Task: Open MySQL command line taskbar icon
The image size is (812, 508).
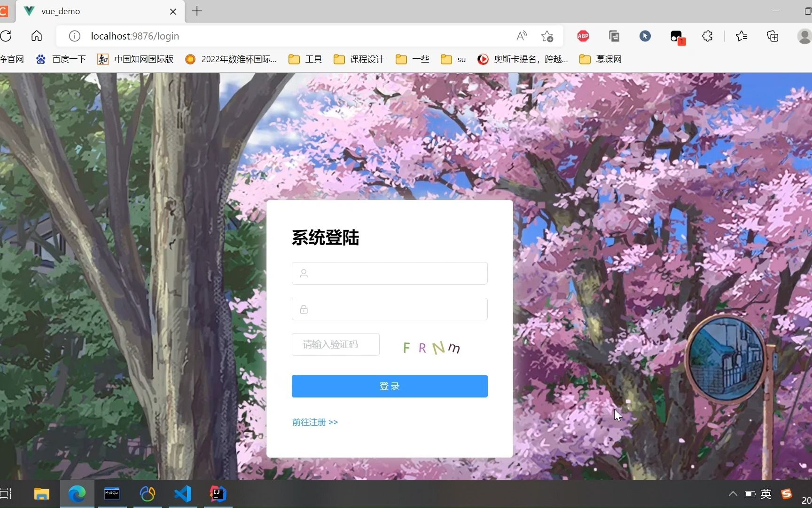Action: coord(112,494)
